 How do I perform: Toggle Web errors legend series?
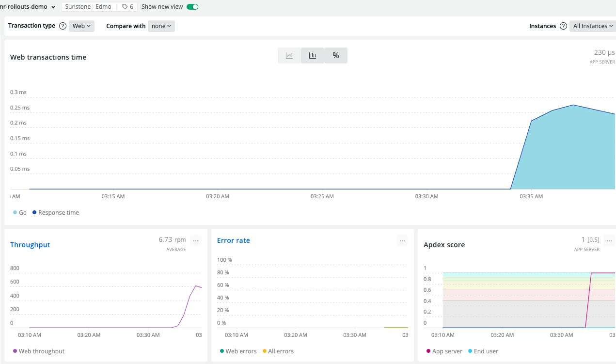point(238,351)
